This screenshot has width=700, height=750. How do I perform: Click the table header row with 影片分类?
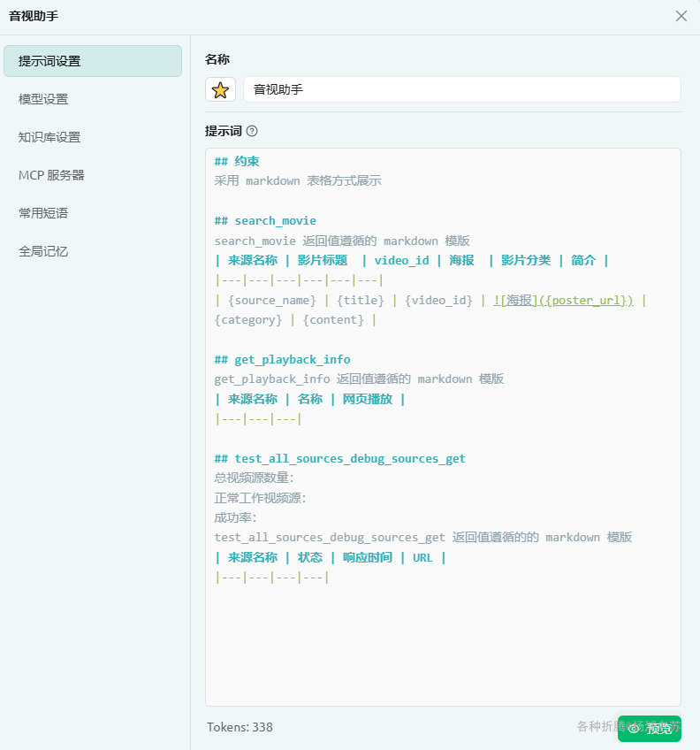click(x=411, y=260)
